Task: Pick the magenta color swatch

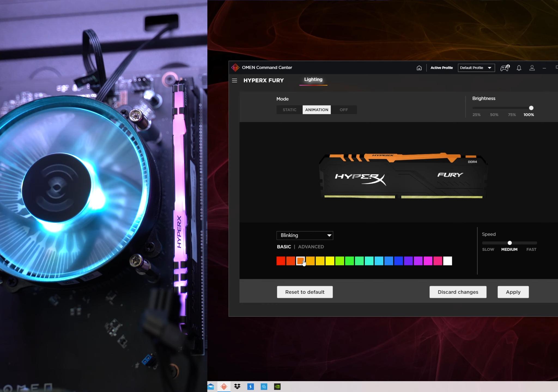Action: point(428,261)
